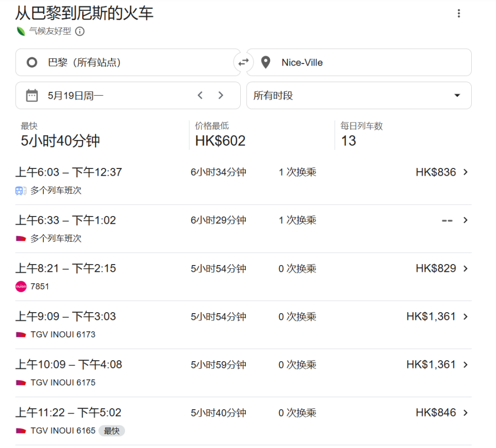Screen dimensions: 496x448
Task: Open the 所有时段 time period dropdown
Action: pos(359,95)
